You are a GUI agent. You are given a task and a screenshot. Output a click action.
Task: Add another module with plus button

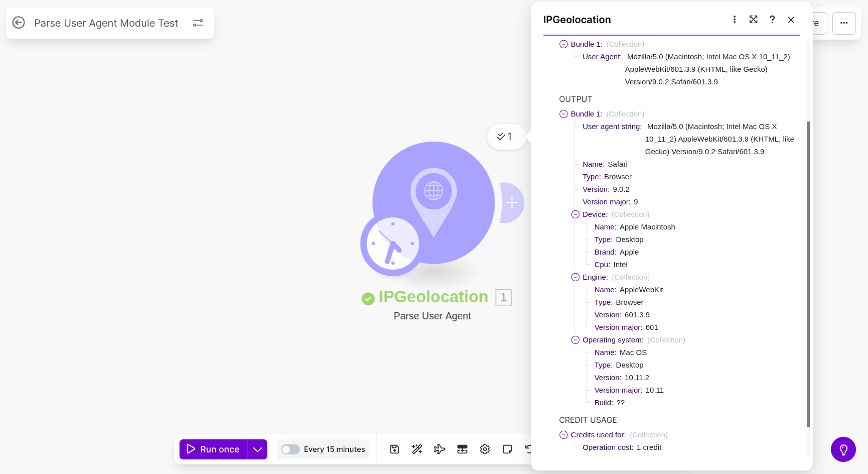click(x=512, y=203)
